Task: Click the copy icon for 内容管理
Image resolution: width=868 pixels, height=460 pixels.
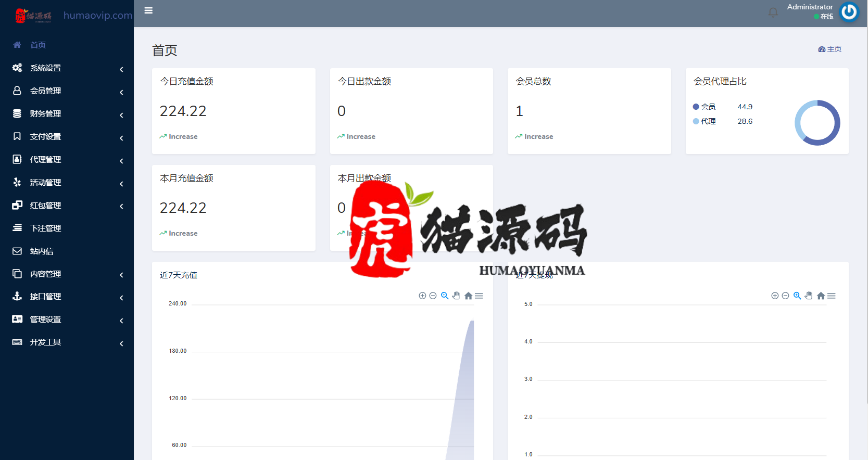Action: click(17, 274)
